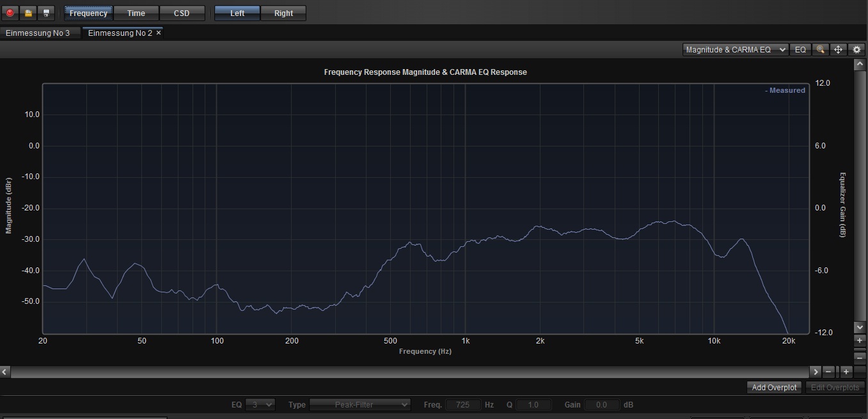This screenshot has width=868, height=419.
Task: Switch to Einmessung No 3 tab
Action: click(38, 33)
